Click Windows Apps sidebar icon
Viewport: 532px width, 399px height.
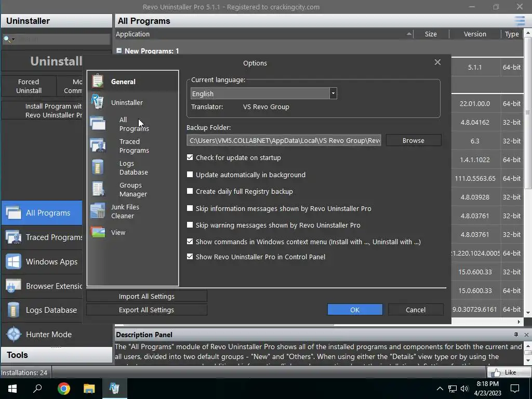coord(14,262)
